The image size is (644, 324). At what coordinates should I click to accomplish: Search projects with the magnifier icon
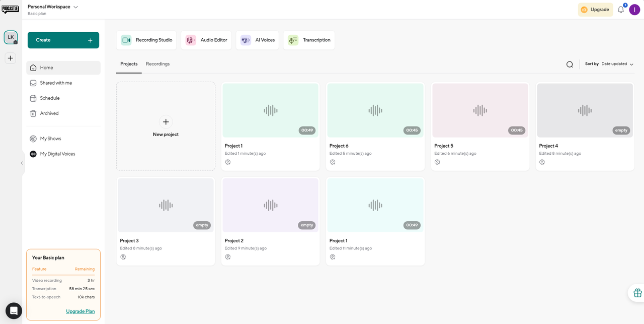coord(570,64)
